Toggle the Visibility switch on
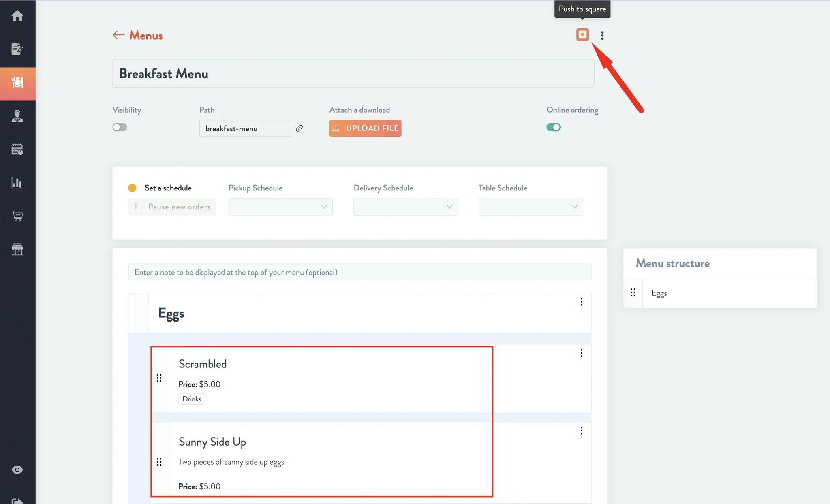This screenshot has width=830, height=504. click(120, 127)
